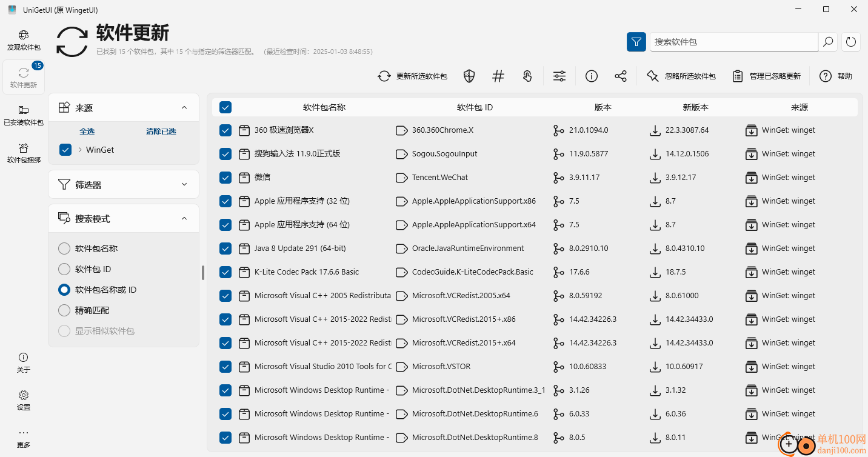The width and height of the screenshot is (868, 457).
Task: Uncheck the 搜狗输入法 row checkbox
Action: coord(225,154)
